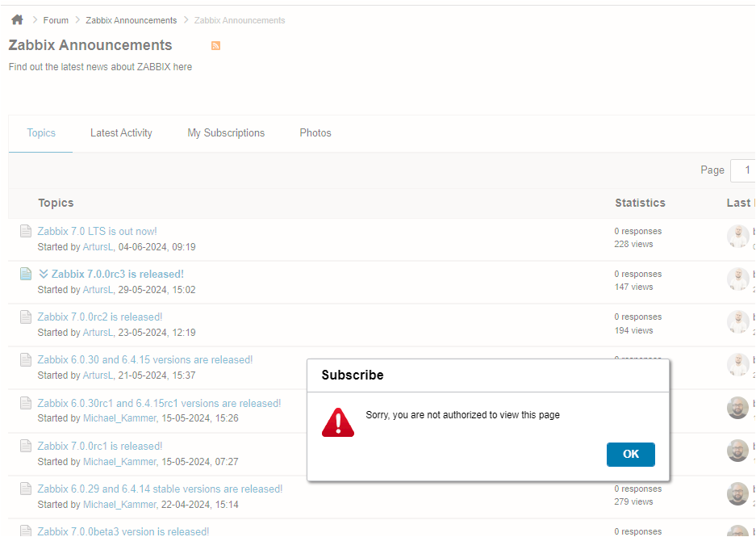Open ArtursL profile in 7.0.0rc3 row
Image resolution: width=756 pixels, height=537 pixels.
coord(98,290)
